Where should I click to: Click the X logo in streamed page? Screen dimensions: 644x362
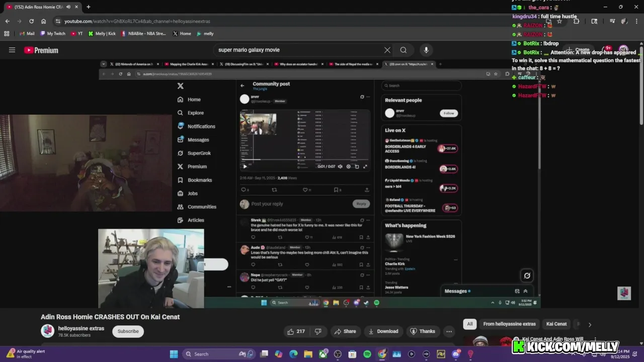181,86
